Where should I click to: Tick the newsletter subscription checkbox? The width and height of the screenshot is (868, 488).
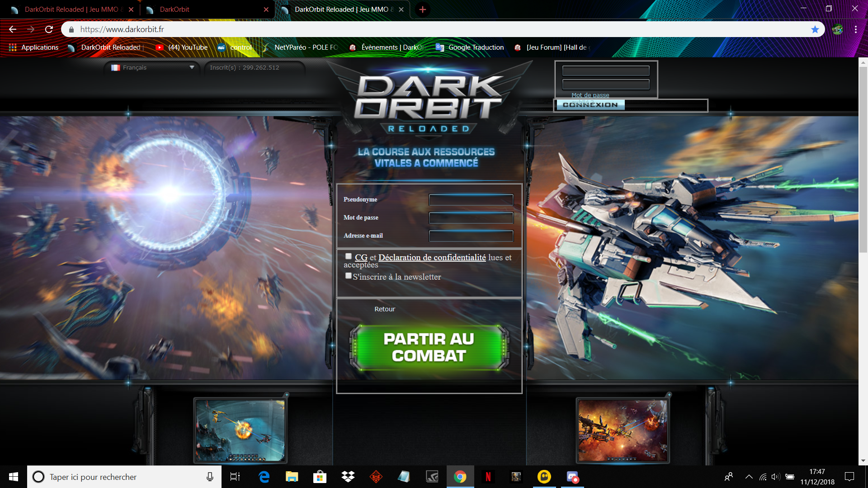[x=349, y=276]
